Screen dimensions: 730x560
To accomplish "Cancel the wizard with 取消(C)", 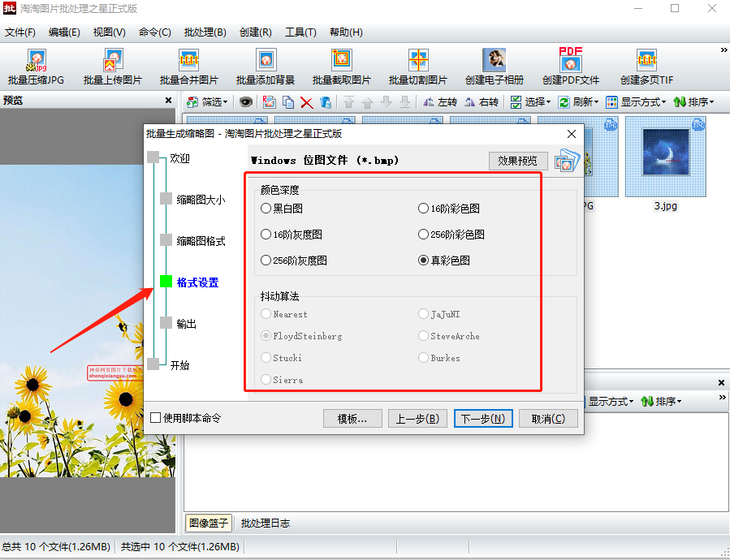I will [548, 419].
